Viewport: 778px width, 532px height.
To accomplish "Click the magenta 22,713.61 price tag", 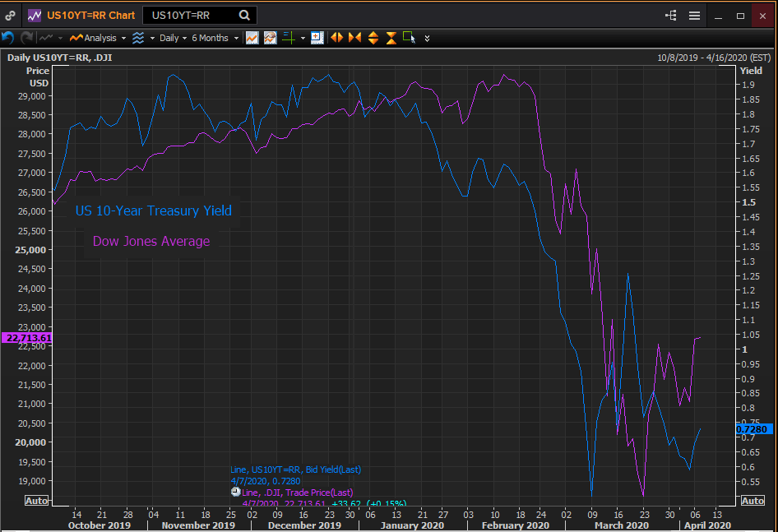I will click(27, 338).
